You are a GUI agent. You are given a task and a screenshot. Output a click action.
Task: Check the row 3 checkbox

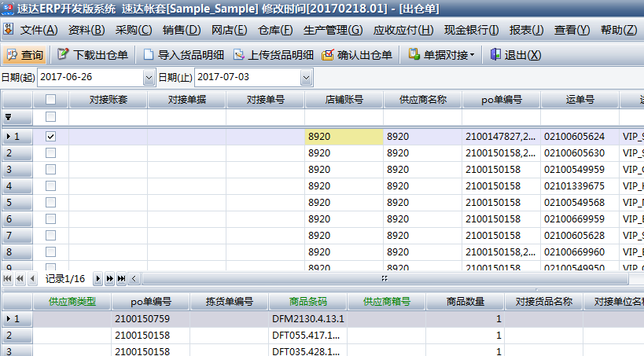(x=50, y=170)
